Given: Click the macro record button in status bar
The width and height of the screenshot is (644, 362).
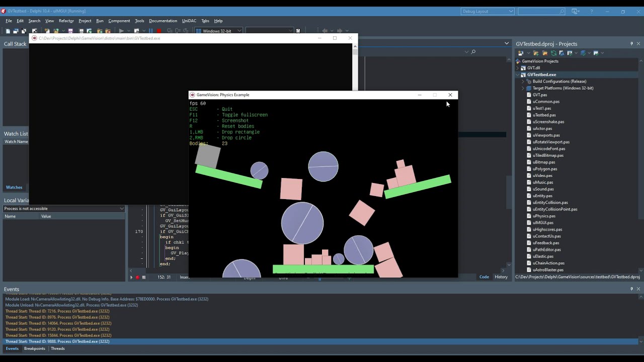Looking at the screenshot, I should pos(137,277).
